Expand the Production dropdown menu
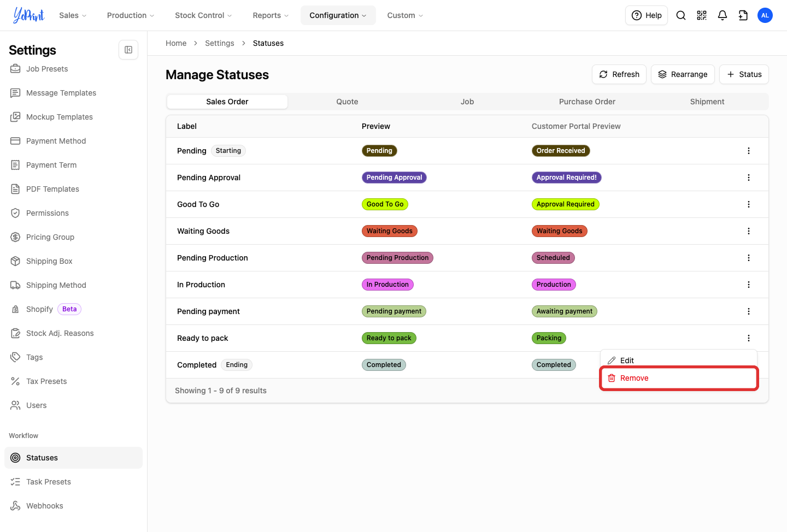787x532 pixels. [x=131, y=15]
